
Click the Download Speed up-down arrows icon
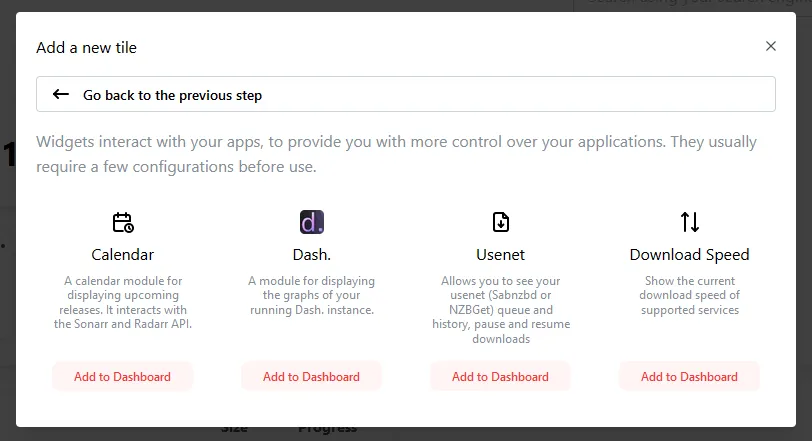(x=689, y=222)
